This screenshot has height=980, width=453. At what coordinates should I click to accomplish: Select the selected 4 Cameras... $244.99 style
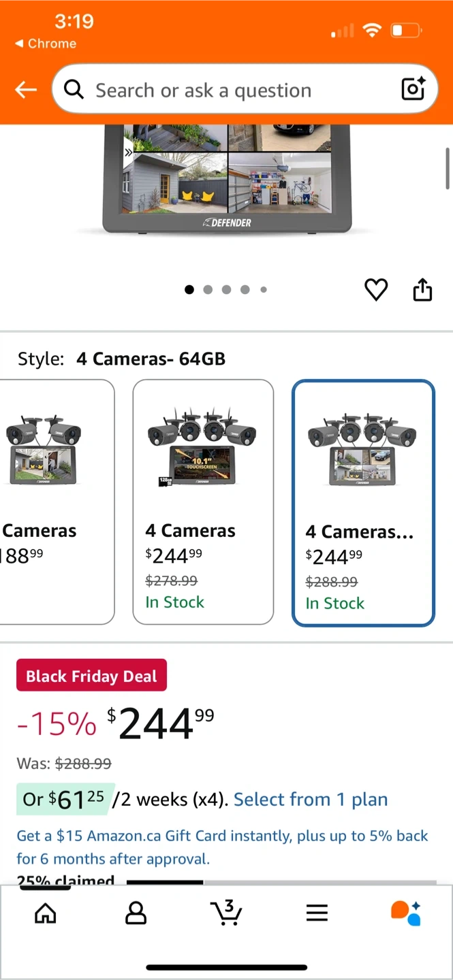pyautogui.click(x=362, y=502)
